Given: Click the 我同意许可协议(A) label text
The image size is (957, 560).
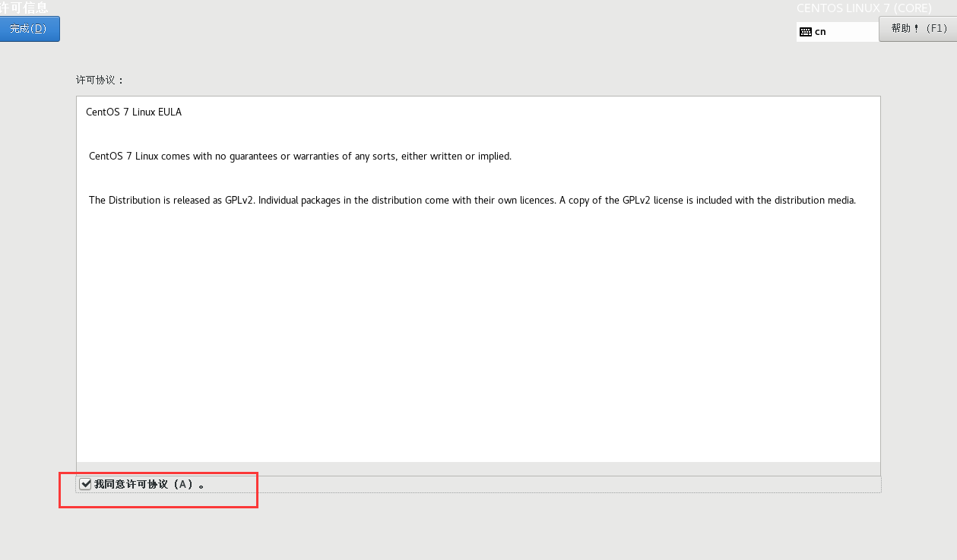Looking at the screenshot, I should click(x=149, y=484).
